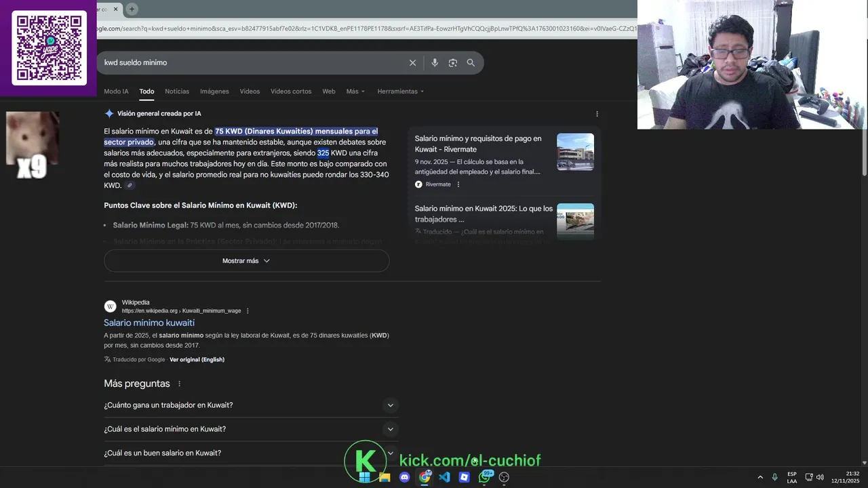Click 'Traducido por Google' label
This screenshot has height=488, width=868.
click(x=139, y=360)
